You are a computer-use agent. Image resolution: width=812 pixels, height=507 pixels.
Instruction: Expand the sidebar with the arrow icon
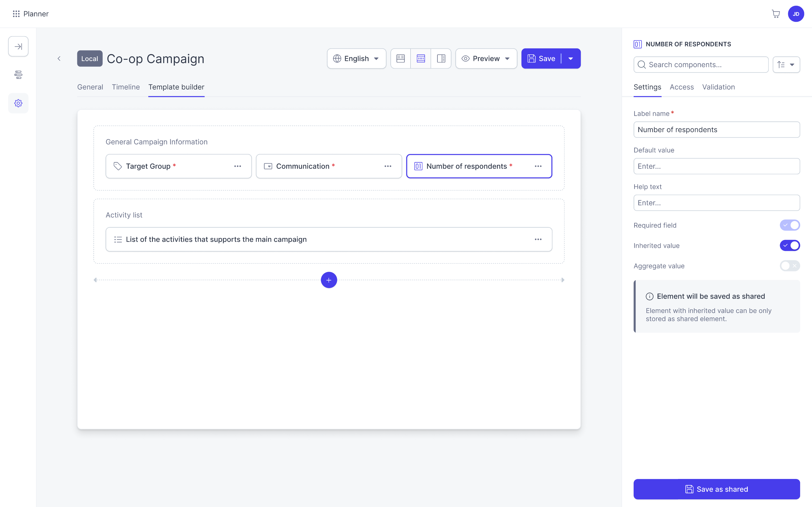18,46
